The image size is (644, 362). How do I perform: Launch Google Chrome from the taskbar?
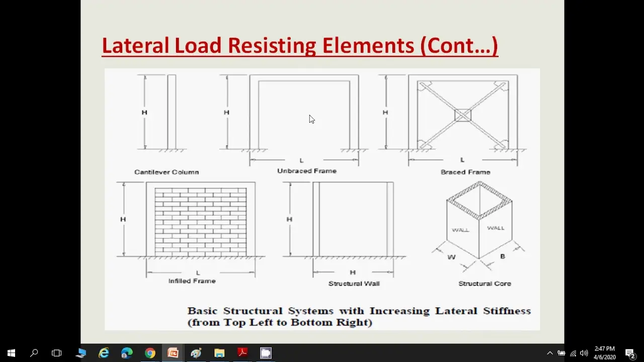click(150, 353)
